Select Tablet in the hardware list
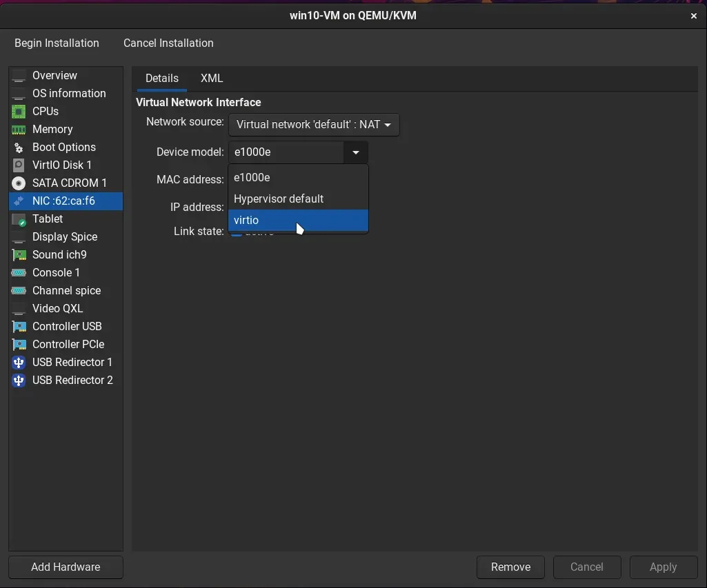The image size is (707, 588). coord(66,219)
